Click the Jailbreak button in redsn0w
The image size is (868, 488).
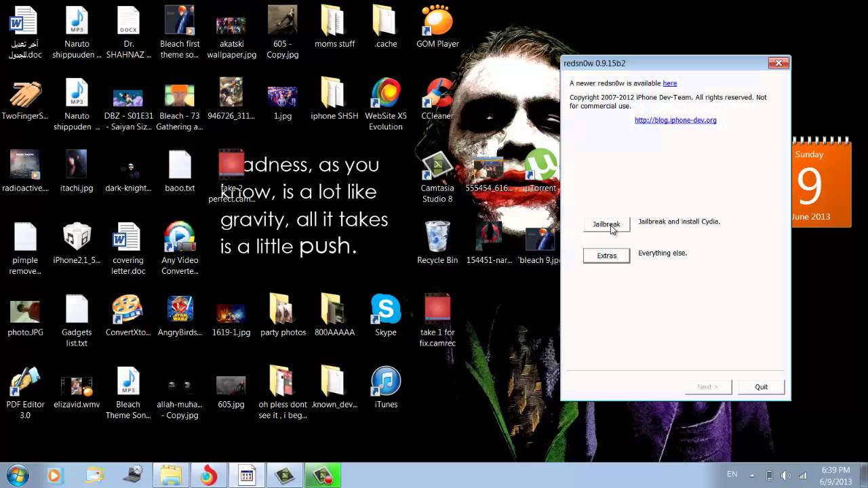pos(606,224)
